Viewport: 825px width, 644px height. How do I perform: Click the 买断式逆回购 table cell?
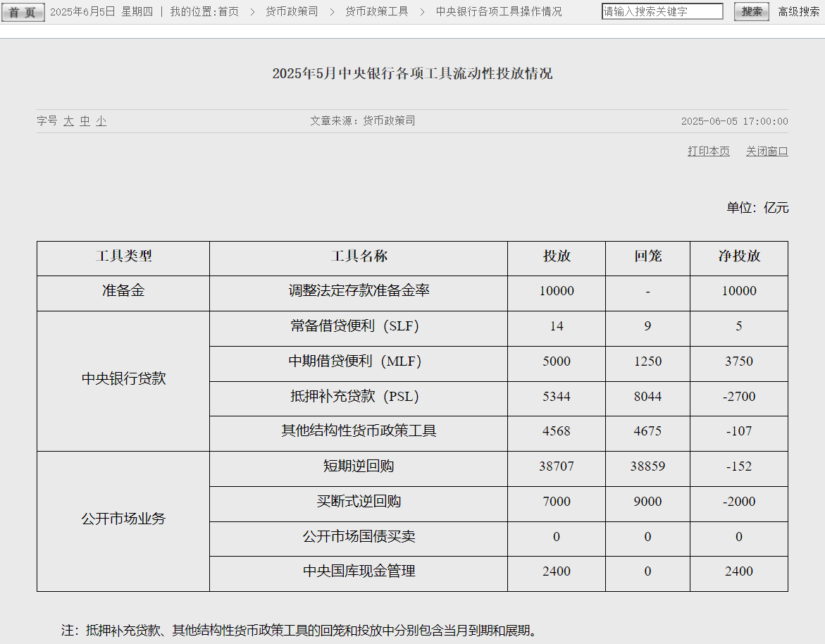click(358, 502)
